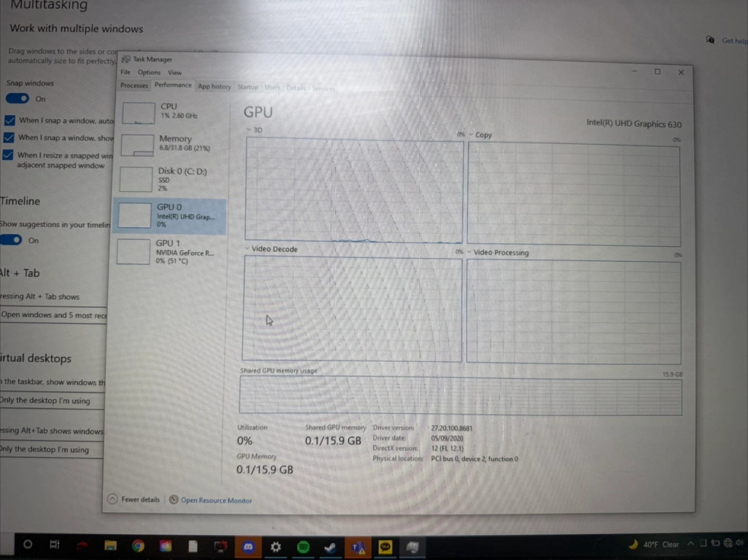The height and width of the screenshot is (560, 748).
Task: Open KakaoTalk from the taskbar
Action: [385, 547]
